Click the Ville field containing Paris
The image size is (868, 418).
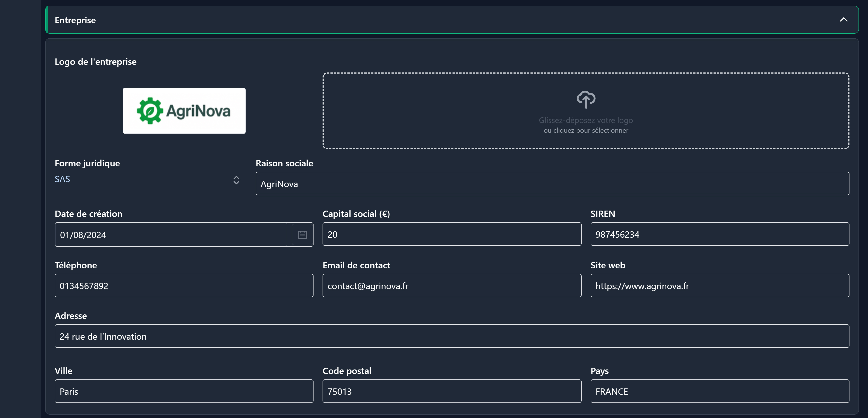(x=184, y=391)
